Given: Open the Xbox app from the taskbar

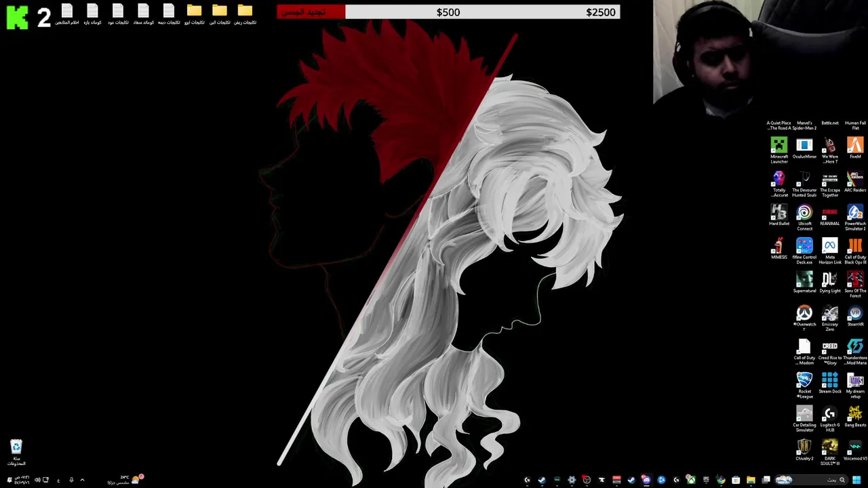Looking at the screenshot, I should click(691, 480).
